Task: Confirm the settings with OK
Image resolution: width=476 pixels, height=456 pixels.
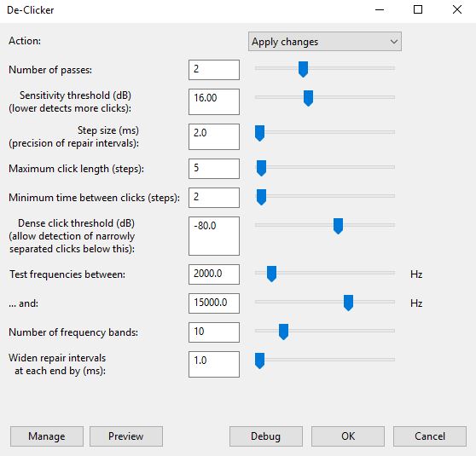Action: point(348,436)
